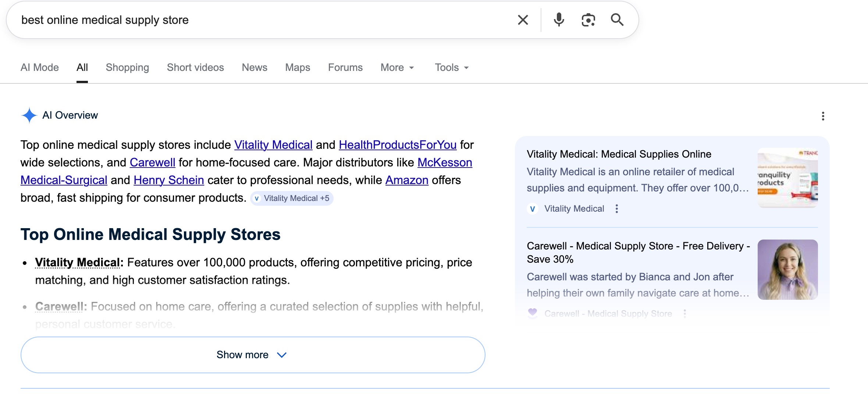Expand the More dropdown menu
Screen dimensions: 868x399
point(397,68)
